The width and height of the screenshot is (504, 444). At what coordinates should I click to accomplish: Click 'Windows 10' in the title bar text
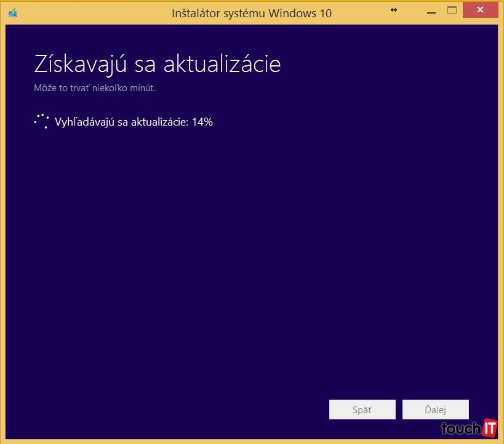pyautogui.click(x=305, y=13)
